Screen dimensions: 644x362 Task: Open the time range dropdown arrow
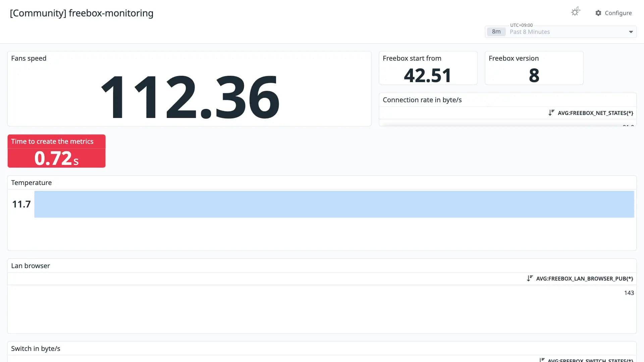631,32
